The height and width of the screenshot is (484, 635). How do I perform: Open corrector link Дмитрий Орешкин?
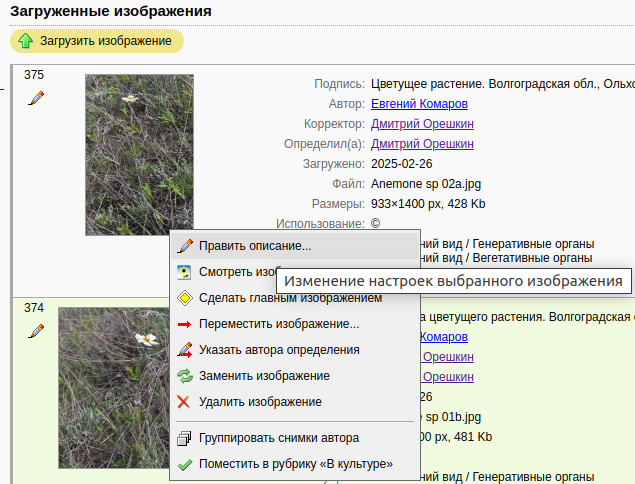tap(422, 124)
